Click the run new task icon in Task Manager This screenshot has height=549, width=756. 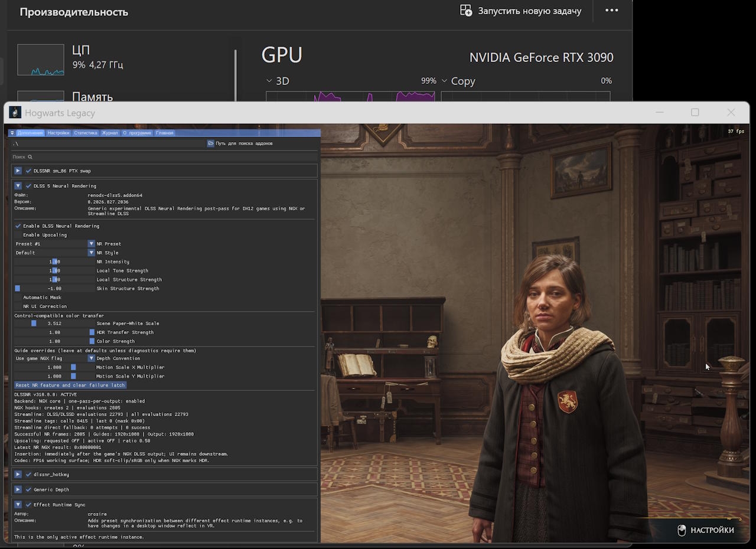[466, 11]
